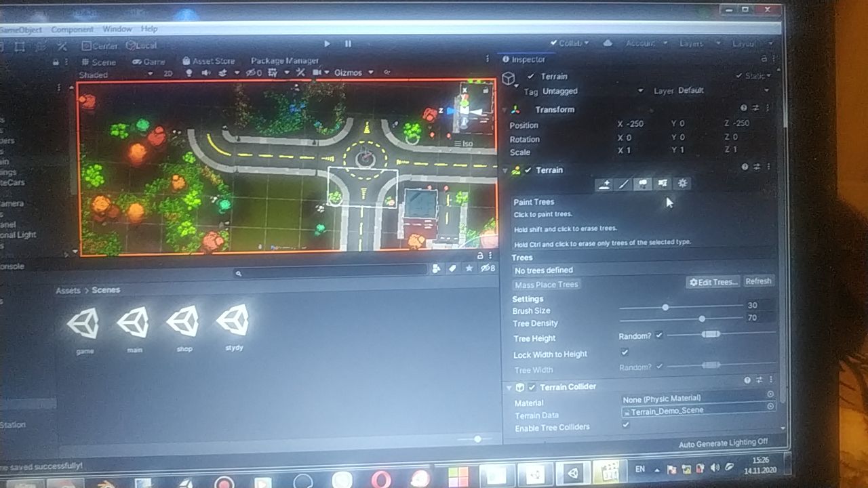The width and height of the screenshot is (868, 488).
Task: Toggle Tree Width Random checkbox
Action: tap(659, 367)
